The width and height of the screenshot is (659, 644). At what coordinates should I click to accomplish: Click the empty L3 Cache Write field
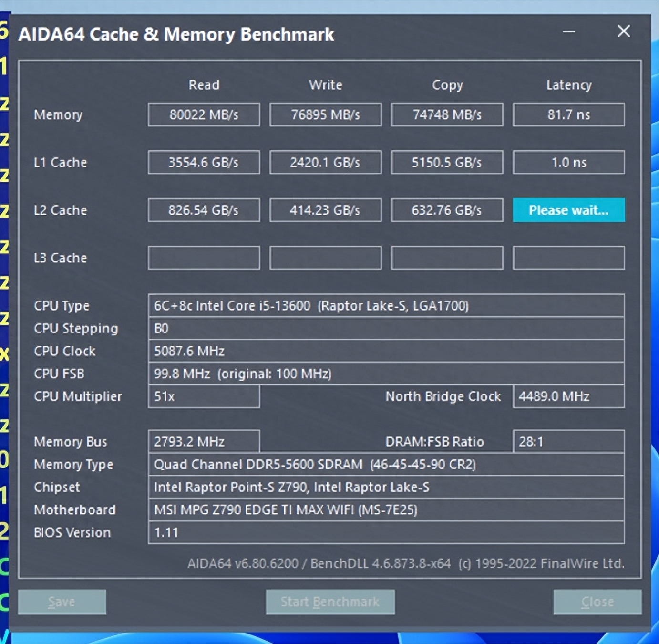pyautogui.click(x=326, y=258)
